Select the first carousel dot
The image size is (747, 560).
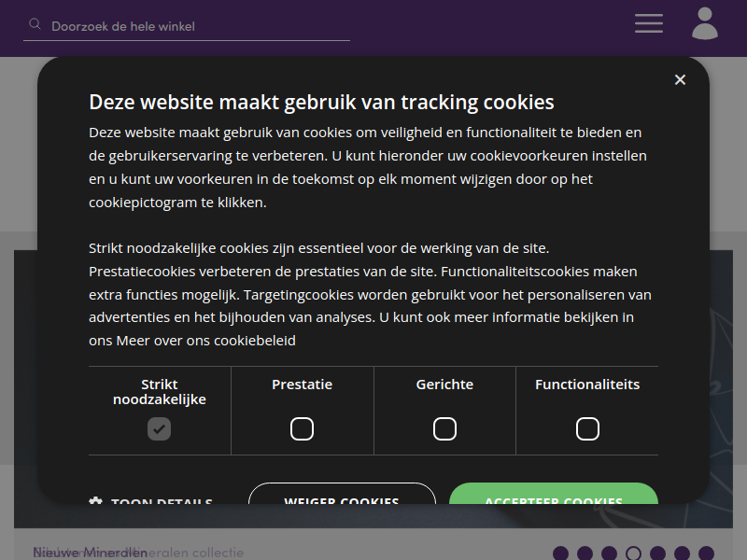pos(561,553)
